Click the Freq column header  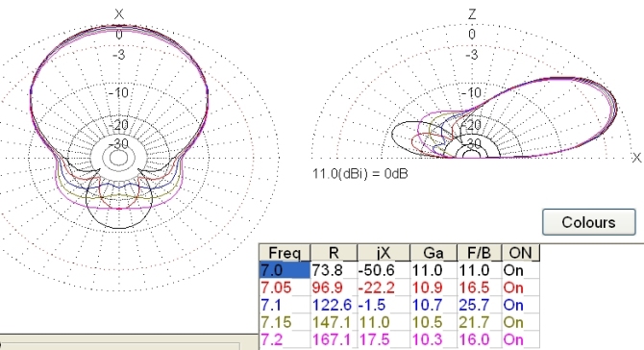tap(285, 253)
